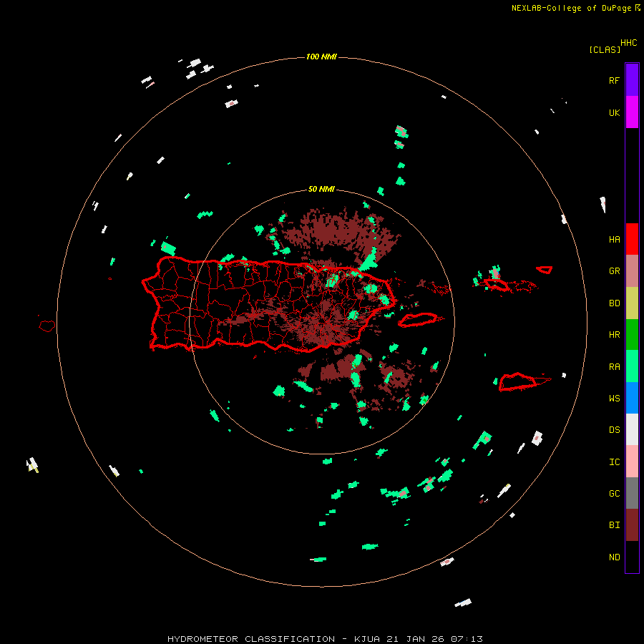Click the NEXLAB-College of DuPage text
Image resolution: width=644 pixels, height=644 pixels.
(571, 8)
